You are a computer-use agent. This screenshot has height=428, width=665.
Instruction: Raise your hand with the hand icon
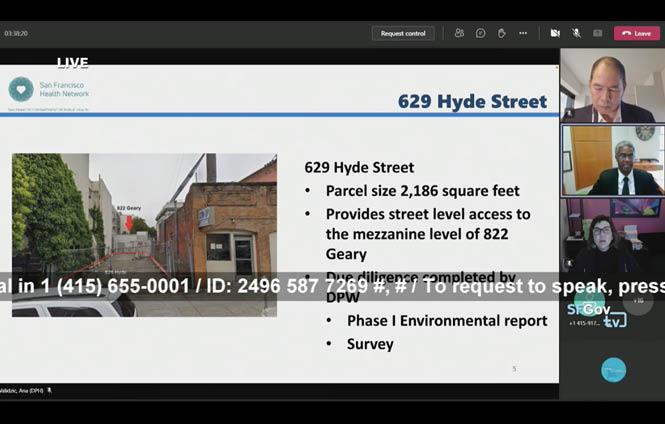tap(501, 33)
